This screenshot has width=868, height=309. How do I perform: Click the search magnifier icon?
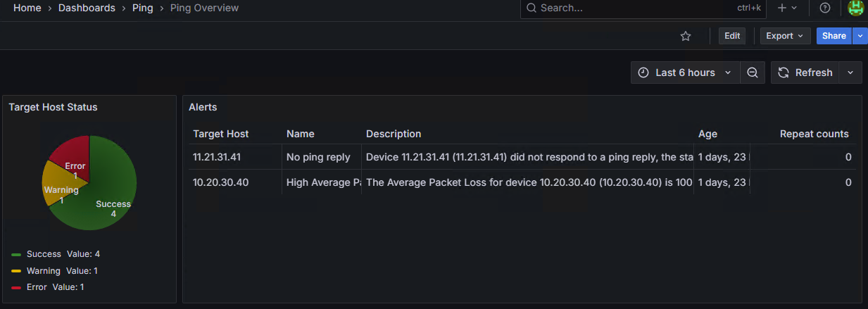531,8
